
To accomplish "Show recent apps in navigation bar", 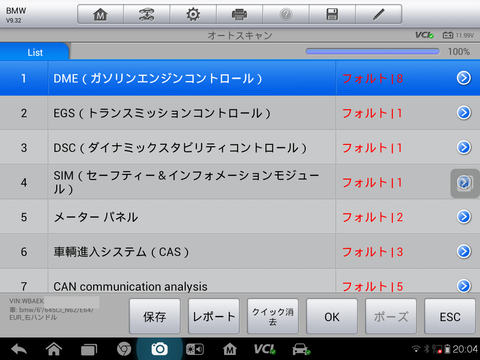I will 89,349.
